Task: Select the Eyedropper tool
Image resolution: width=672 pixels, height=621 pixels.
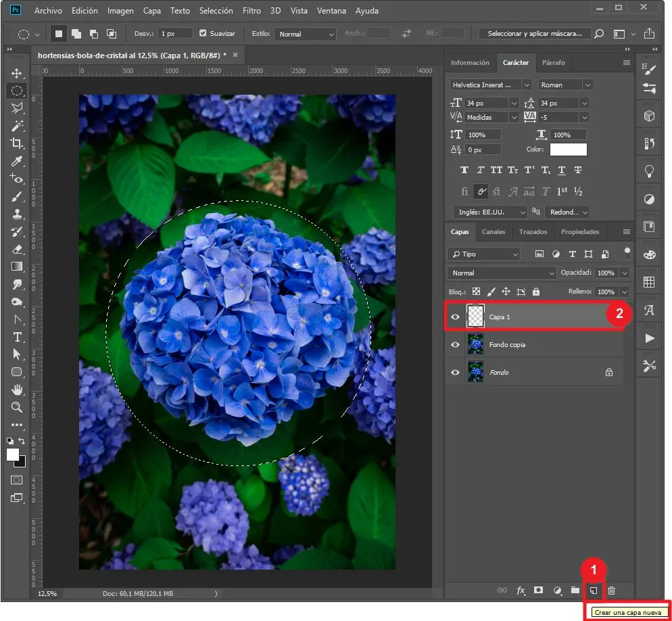Action: point(17,160)
